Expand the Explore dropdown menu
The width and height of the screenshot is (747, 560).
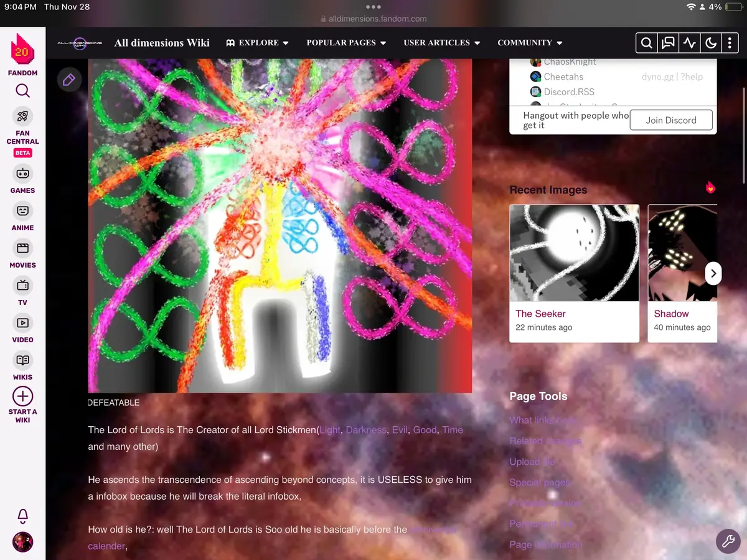click(257, 43)
